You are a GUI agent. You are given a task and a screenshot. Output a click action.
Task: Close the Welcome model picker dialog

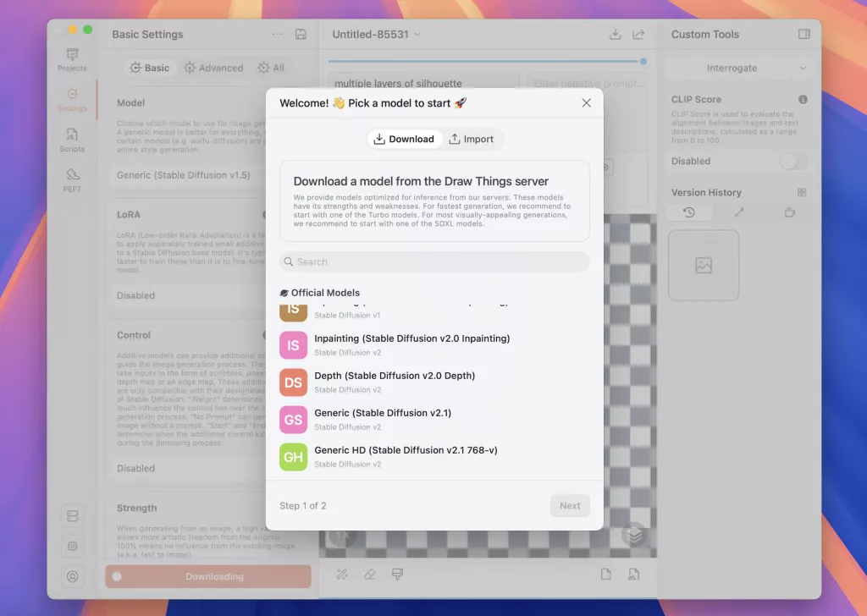(x=587, y=102)
